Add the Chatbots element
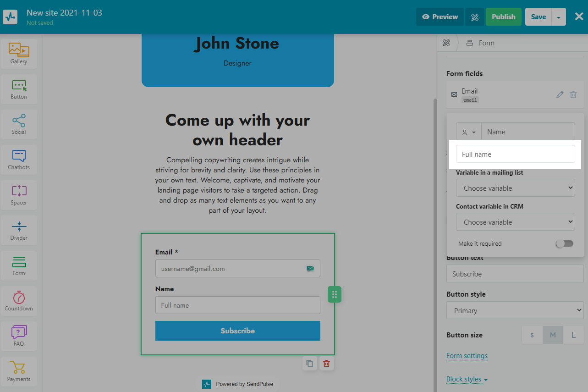 [19, 160]
